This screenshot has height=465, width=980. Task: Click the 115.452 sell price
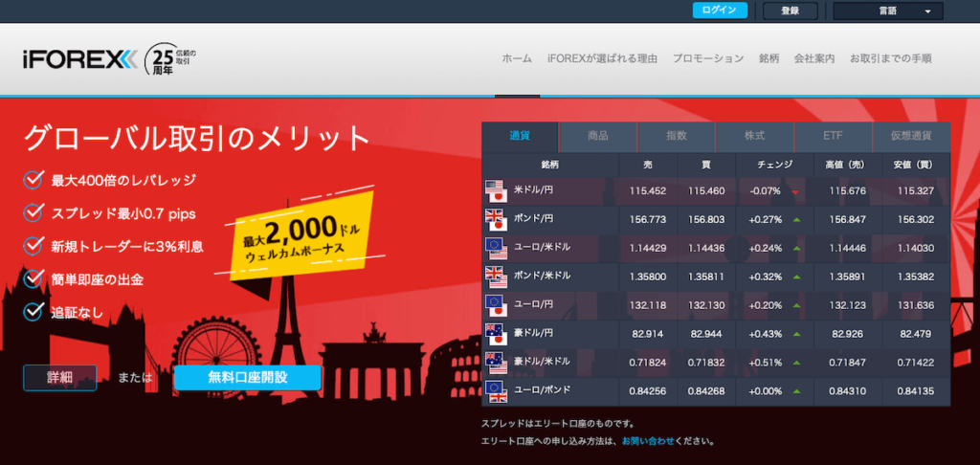(648, 191)
